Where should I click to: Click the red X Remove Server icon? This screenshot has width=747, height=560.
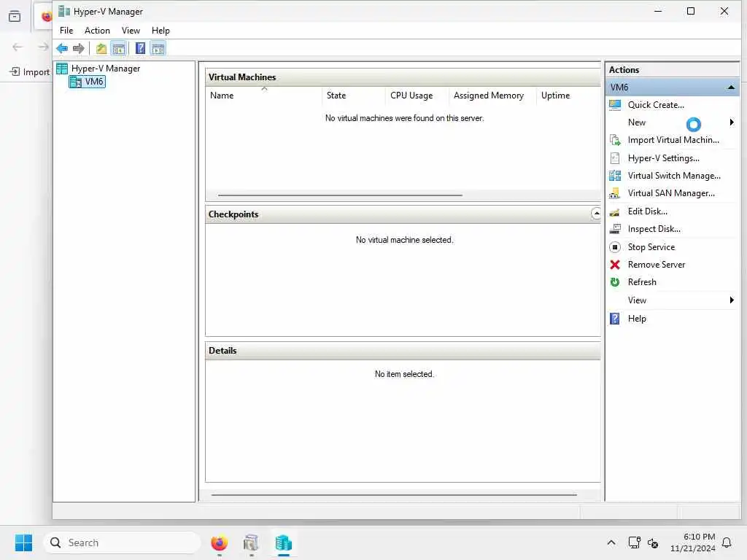pyautogui.click(x=615, y=265)
